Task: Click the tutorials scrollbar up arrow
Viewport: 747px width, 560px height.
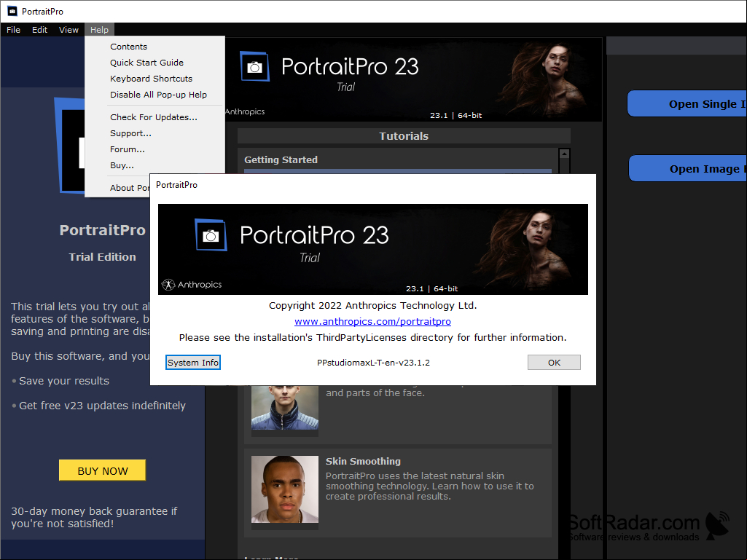Action: (565, 154)
